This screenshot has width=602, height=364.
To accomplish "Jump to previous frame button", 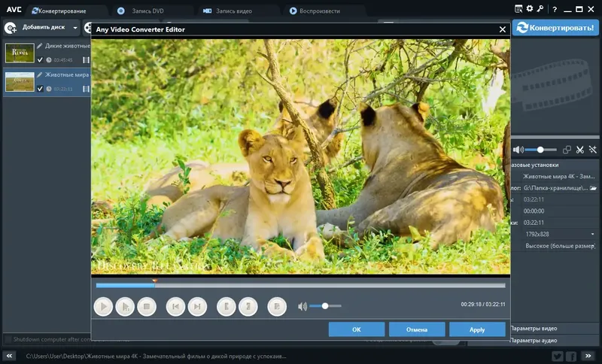I will tap(175, 307).
